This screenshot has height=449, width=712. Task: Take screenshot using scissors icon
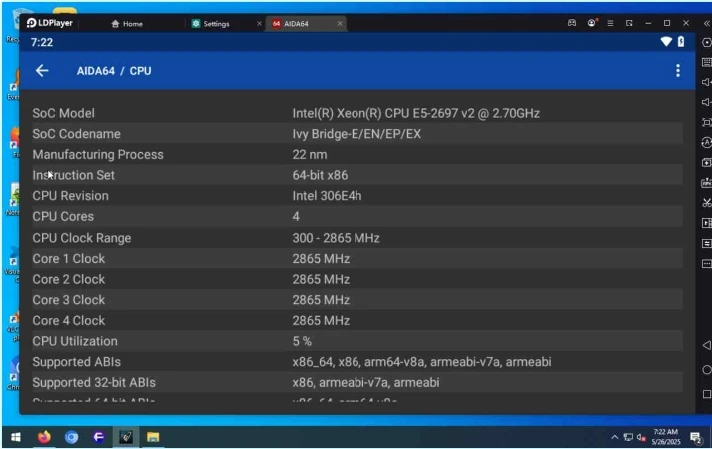click(707, 203)
